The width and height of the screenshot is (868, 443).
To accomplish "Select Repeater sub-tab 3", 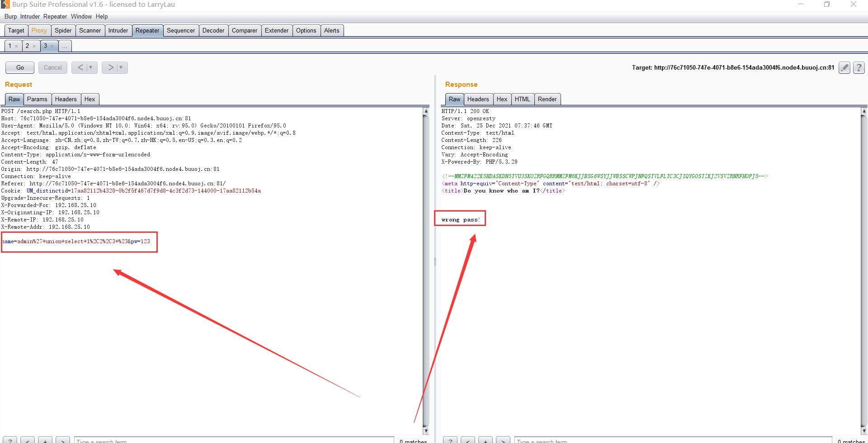I will [x=45, y=46].
